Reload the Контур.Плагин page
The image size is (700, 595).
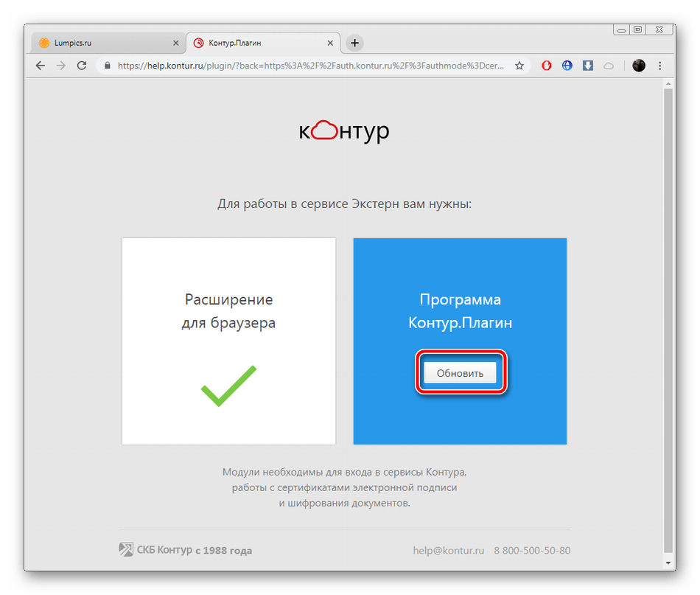point(82,66)
